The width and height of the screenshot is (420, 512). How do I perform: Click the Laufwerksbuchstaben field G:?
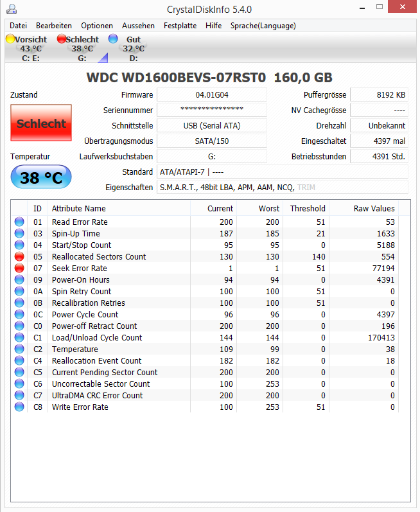click(x=212, y=156)
